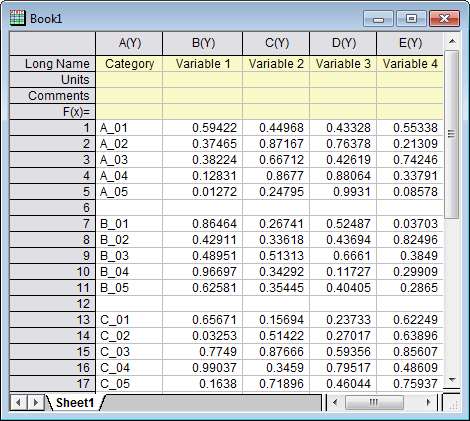Maximize the Book1 window
The image size is (470, 421).
coord(411,19)
